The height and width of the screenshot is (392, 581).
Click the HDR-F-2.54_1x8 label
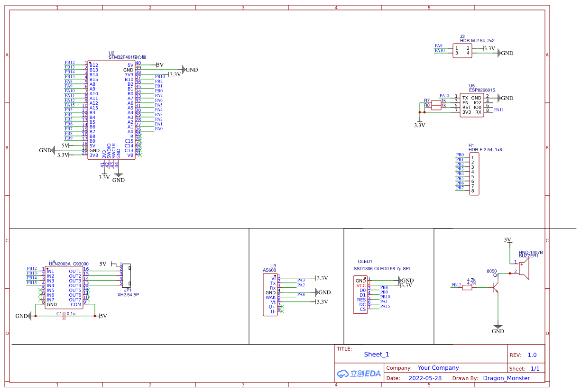coord(485,150)
